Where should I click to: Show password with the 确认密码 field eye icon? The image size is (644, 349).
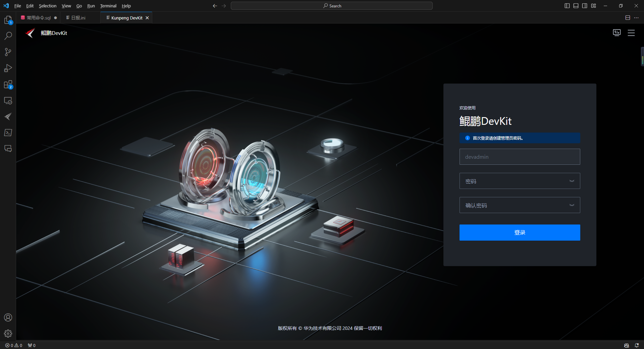[572, 205]
